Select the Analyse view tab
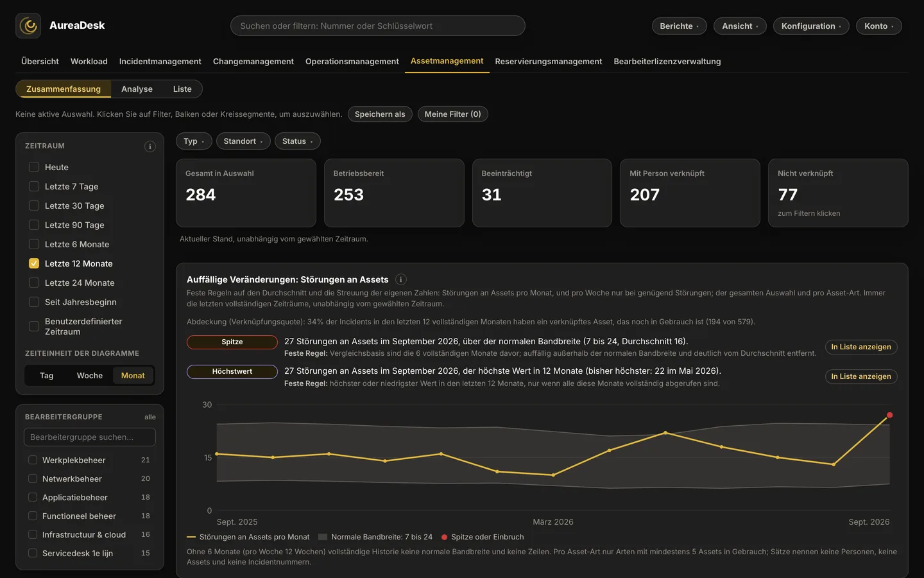The width and height of the screenshot is (924, 578). coord(137,89)
